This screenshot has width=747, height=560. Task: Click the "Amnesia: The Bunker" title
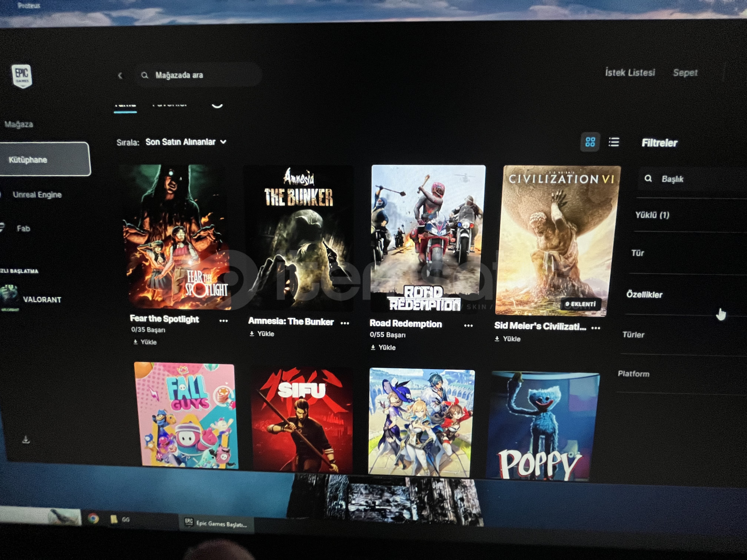[291, 321]
